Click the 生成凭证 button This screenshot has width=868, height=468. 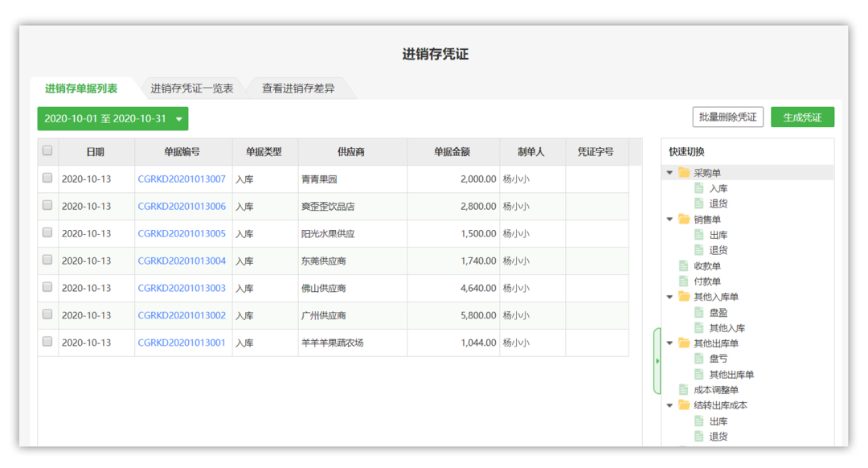pos(802,116)
